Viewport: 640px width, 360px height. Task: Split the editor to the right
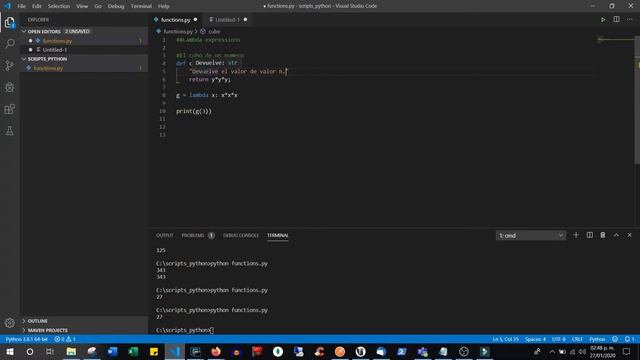[616, 20]
